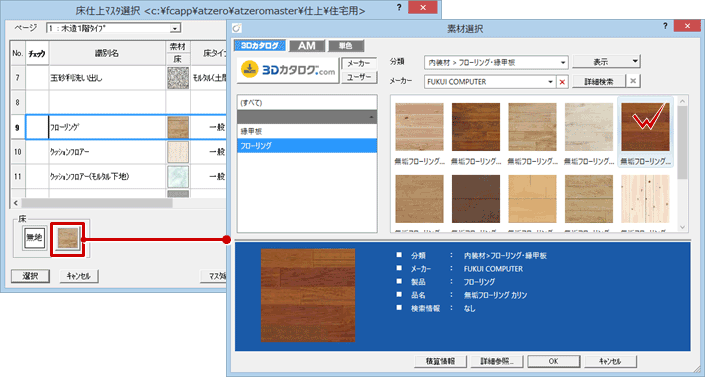Click the クッションフロアー material texture icon
The height and width of the screenshot is (377, 705).
point(178,152)
